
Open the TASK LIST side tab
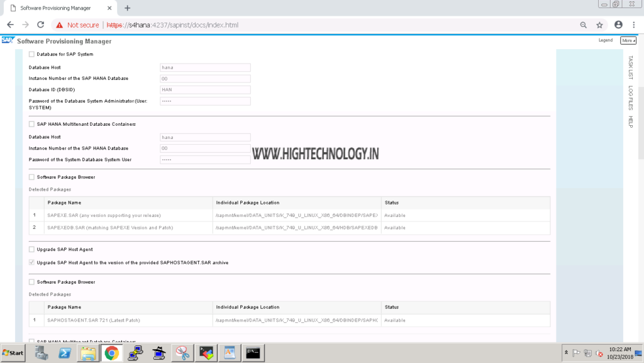(x=631, y=67)
